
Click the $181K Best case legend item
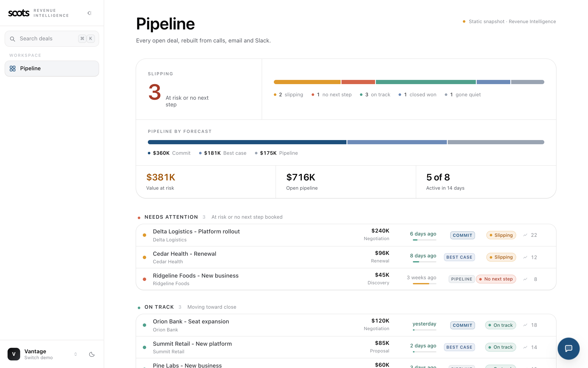223,153
